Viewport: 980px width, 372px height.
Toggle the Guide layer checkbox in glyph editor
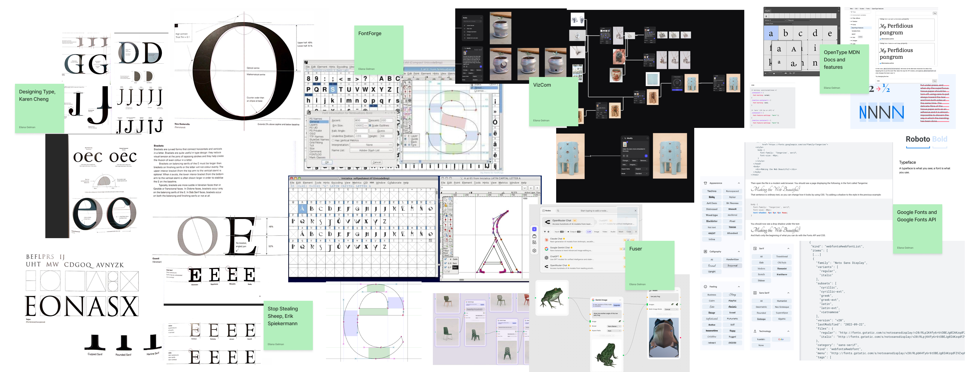pos(446,259)
